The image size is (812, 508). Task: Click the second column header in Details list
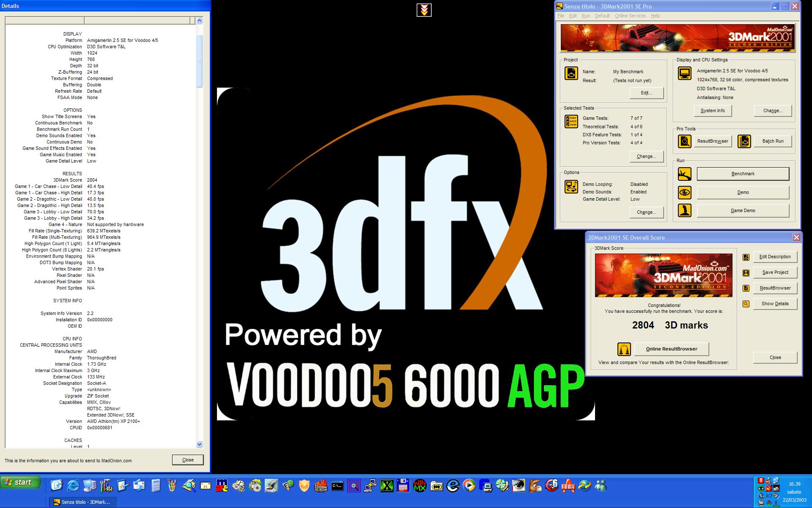137,21
